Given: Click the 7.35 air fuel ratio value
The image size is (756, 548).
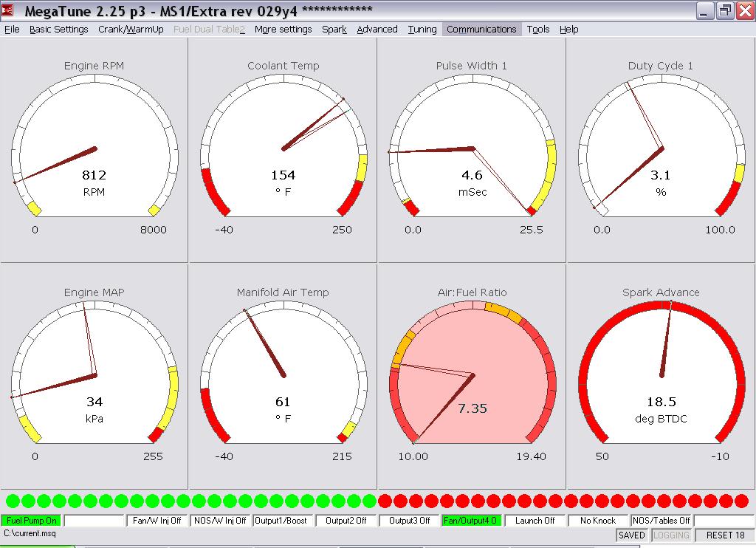Looking at the screenshot, I should point(472,408).
